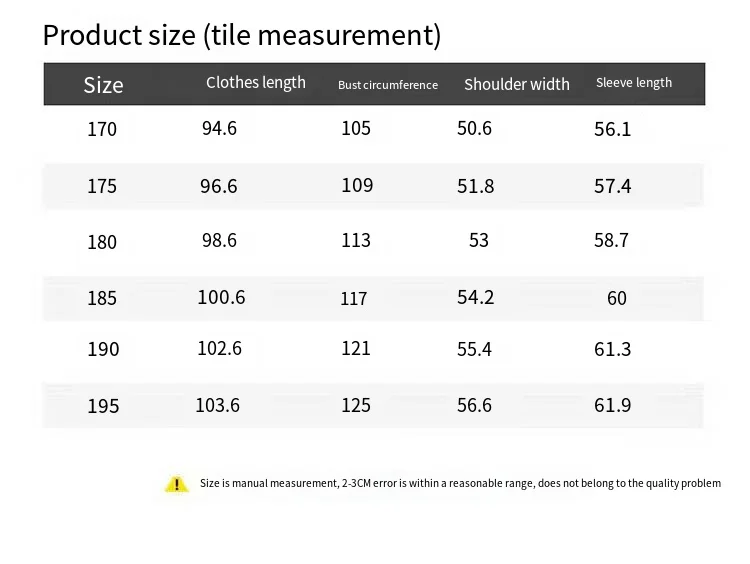This screenshot has width=750, height=564.
Task: Click the yellow warning triangle icon
Action: point(176,484)
